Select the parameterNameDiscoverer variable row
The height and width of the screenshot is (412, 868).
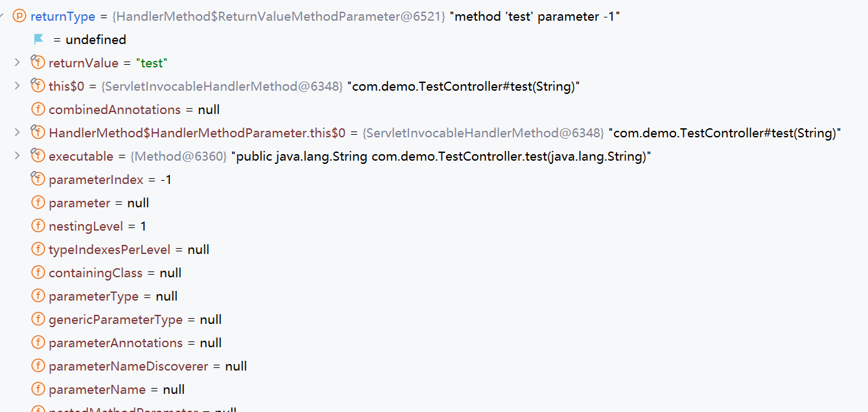point(126,365)
